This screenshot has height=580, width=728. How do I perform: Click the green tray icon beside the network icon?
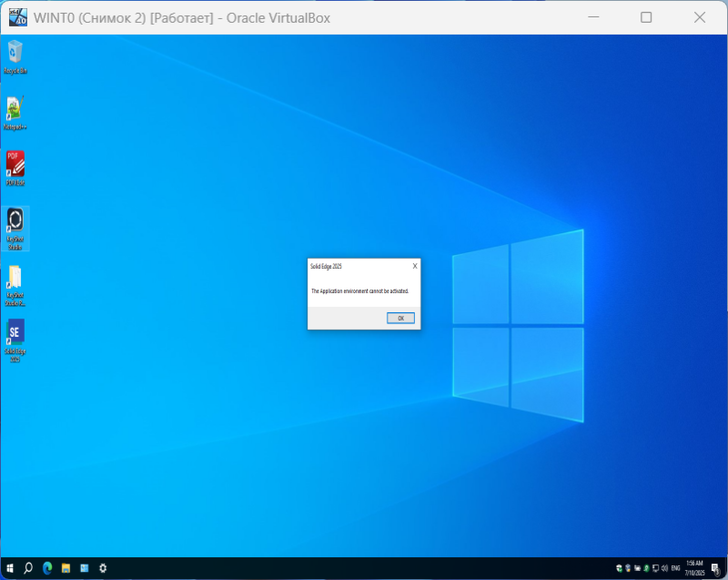click(x=646, y=568)
